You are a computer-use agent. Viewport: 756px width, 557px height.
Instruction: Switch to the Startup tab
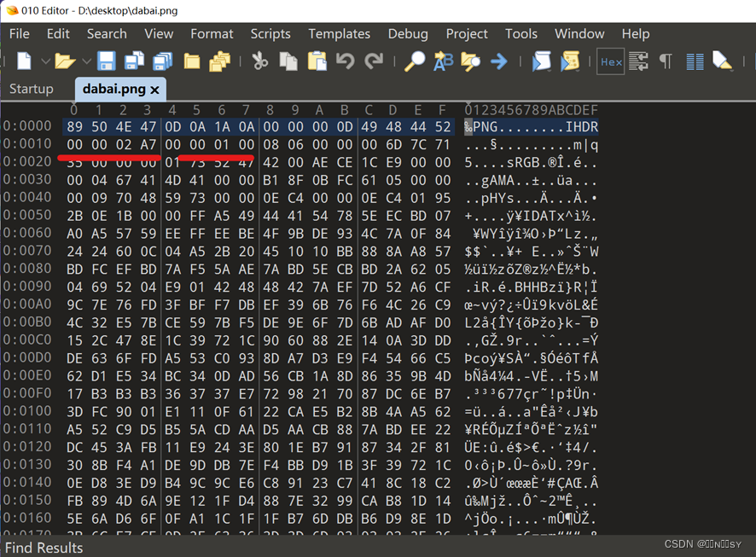pos(32,88)
